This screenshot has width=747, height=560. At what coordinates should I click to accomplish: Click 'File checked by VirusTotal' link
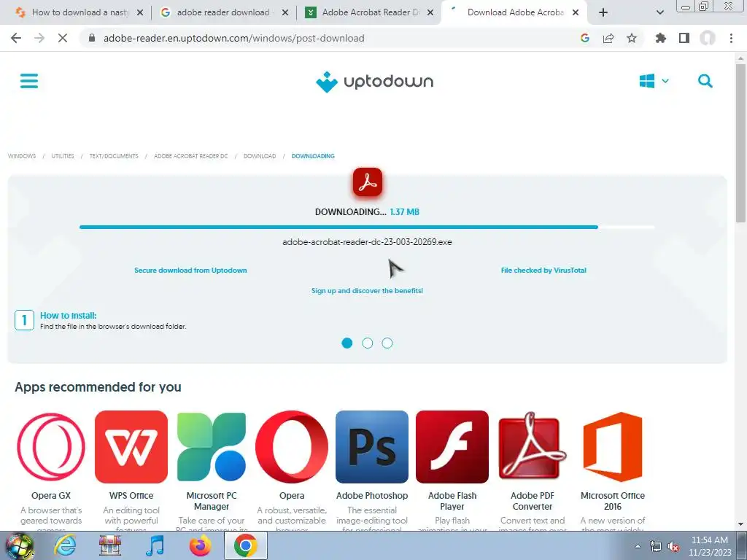coord(543,270)
